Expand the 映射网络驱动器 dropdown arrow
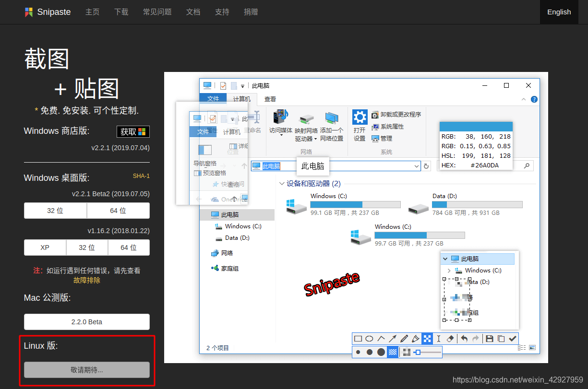588x389 pixels. 316,139
